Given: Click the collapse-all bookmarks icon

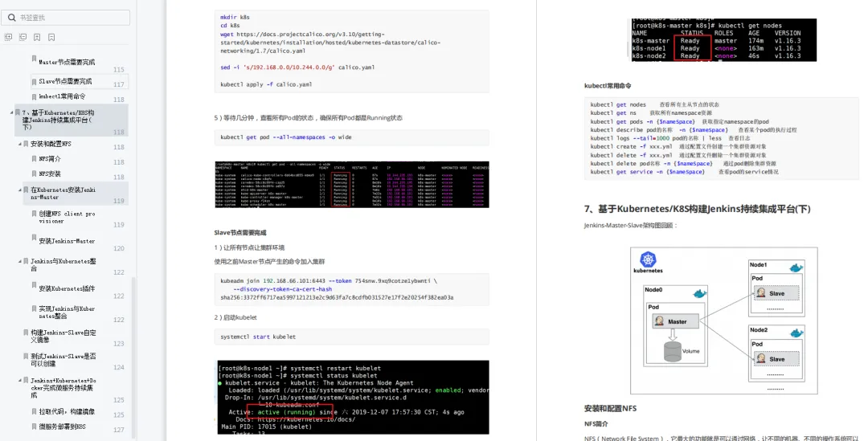Looking at the screenshot, I should coord(23,37).
